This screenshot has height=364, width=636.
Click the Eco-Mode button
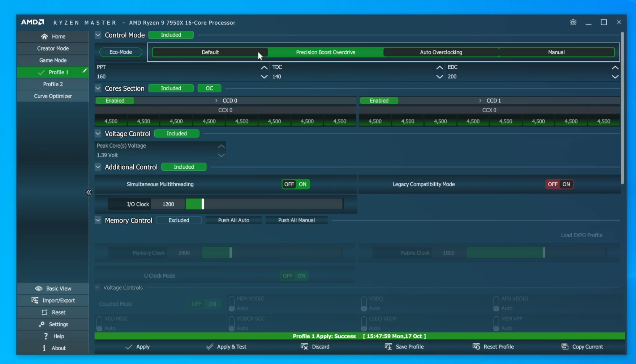tap(121, 52)
